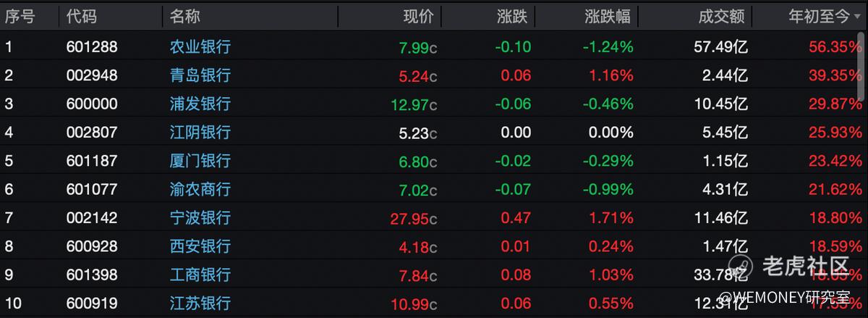Select stock code 601077
The width and height of the screenshot is (868, 318).
[92, 189]
